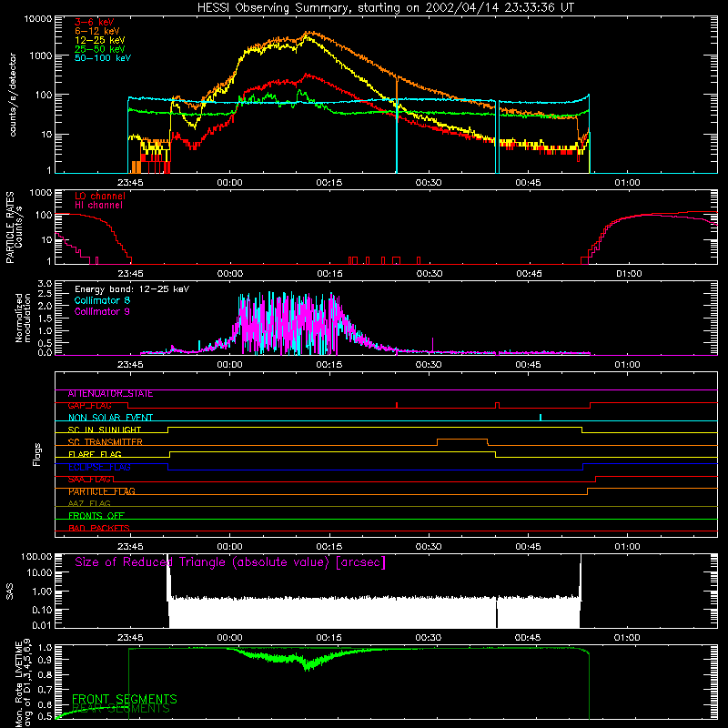
Task: Select the Collimator 9 legend label
Action: [x=102, y=311]
